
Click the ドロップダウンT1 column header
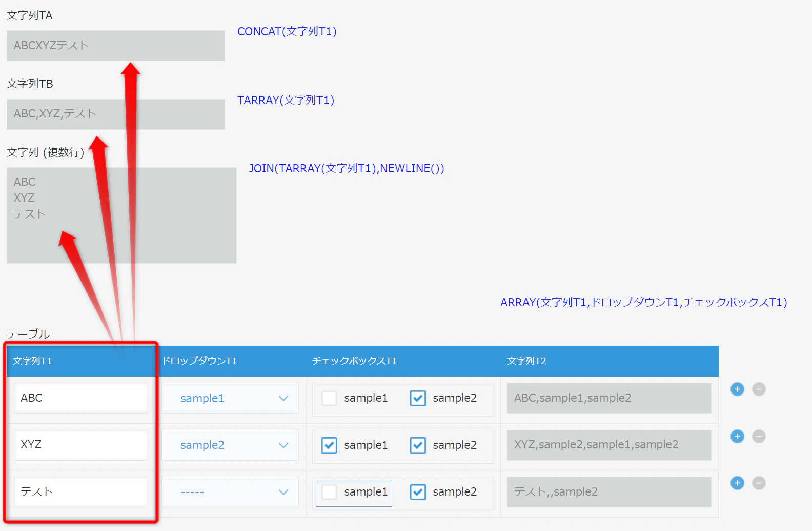tap(199, 361)
